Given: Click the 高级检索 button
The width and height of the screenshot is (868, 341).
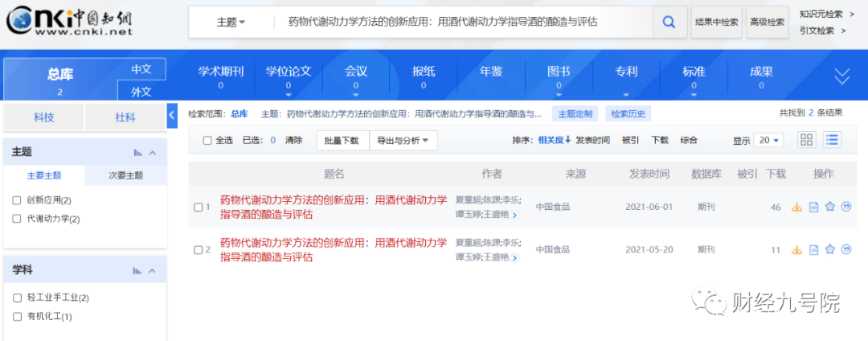Looking at the screenshot, I should click(x=768, y=23).
